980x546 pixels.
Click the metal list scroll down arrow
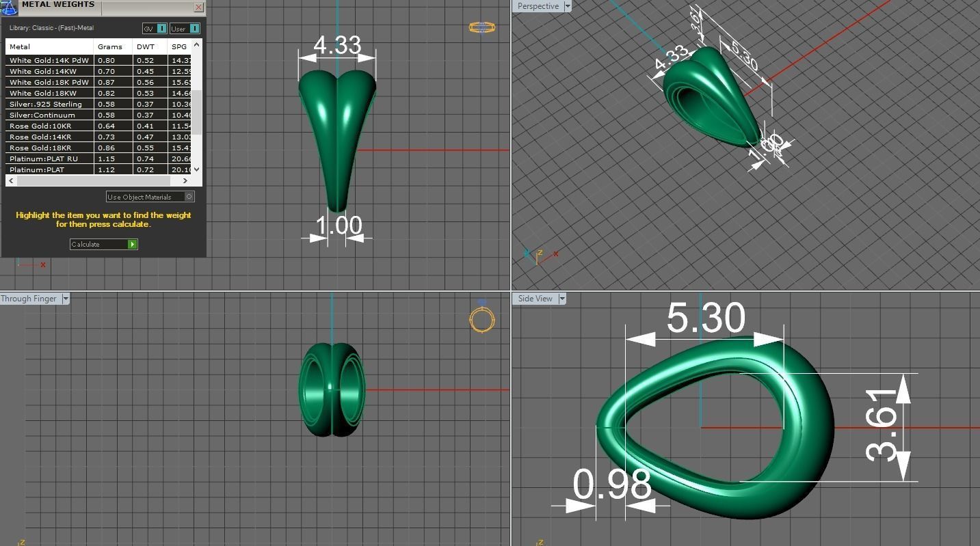[197, 169]
